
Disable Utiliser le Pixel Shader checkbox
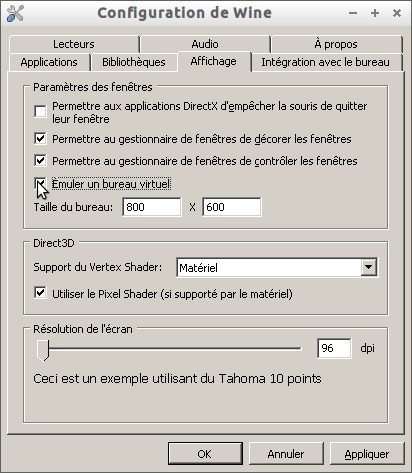pyautogui.click(x=40, y=293)
